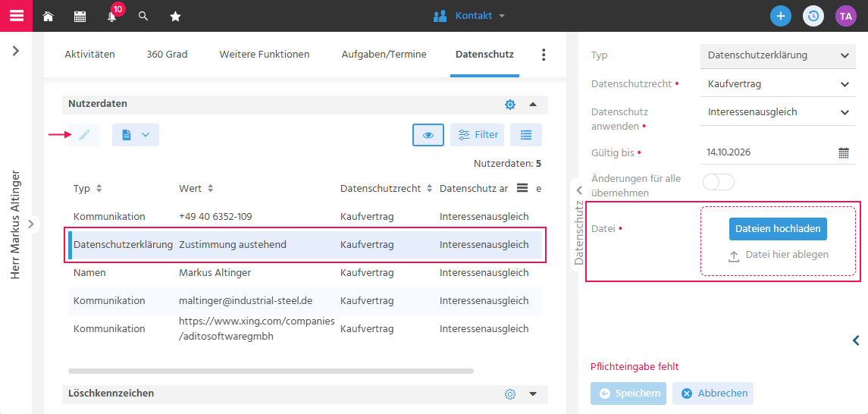Click the Nutzerdaten: 5 count text
Viewport: 868px width, 414px height.
coord(508,164)
